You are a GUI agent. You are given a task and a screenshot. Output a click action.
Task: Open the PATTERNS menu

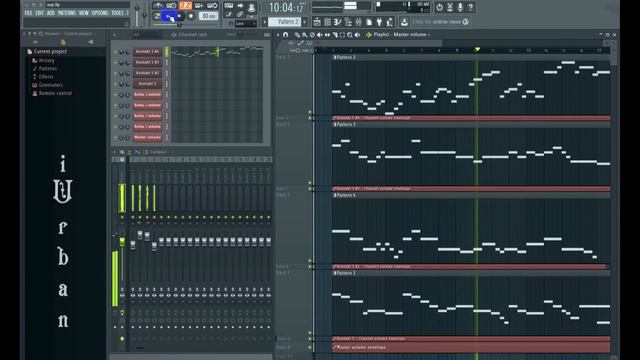67,13
